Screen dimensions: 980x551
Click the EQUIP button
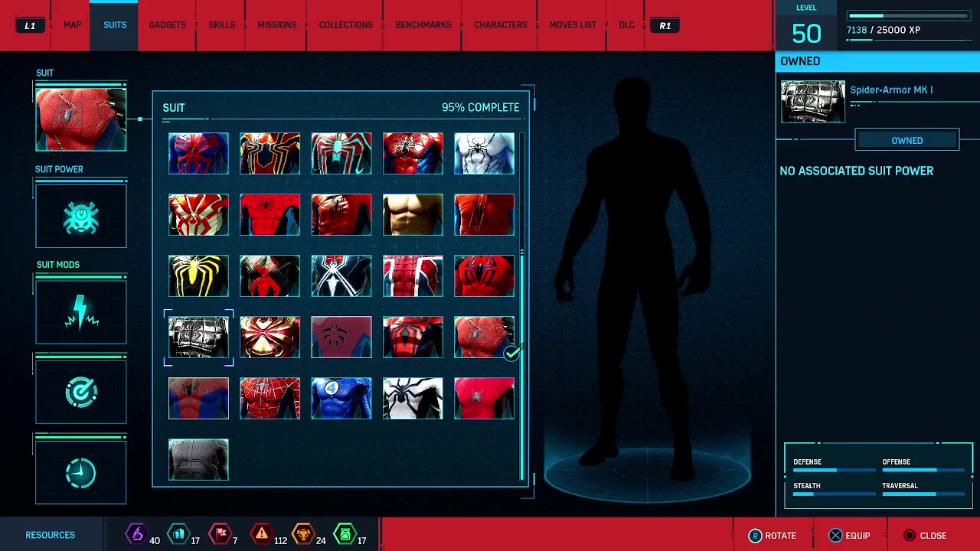849,536
